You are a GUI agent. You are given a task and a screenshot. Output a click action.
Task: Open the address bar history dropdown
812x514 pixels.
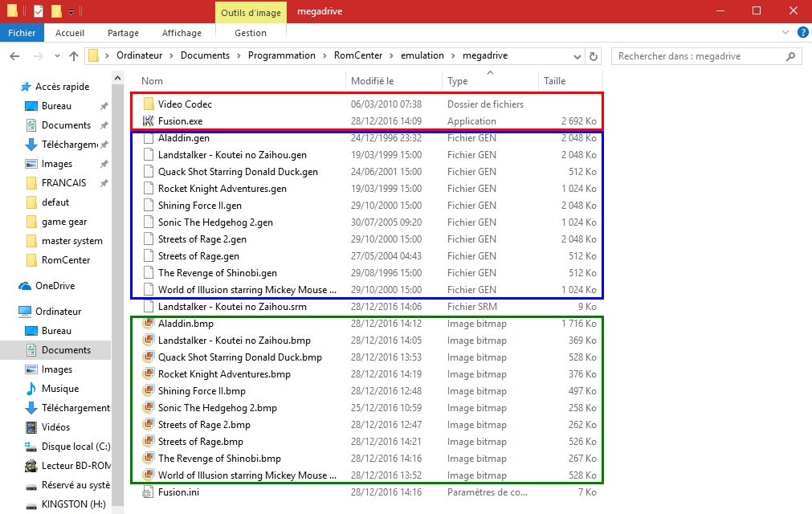point(577,56)
